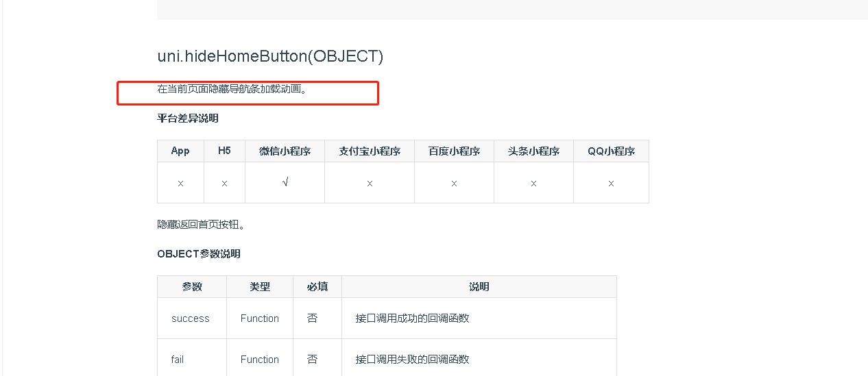The width and height of the screenshot is (868, 376).
Task: Click the Function type in success row
Action: pos(260,318)
